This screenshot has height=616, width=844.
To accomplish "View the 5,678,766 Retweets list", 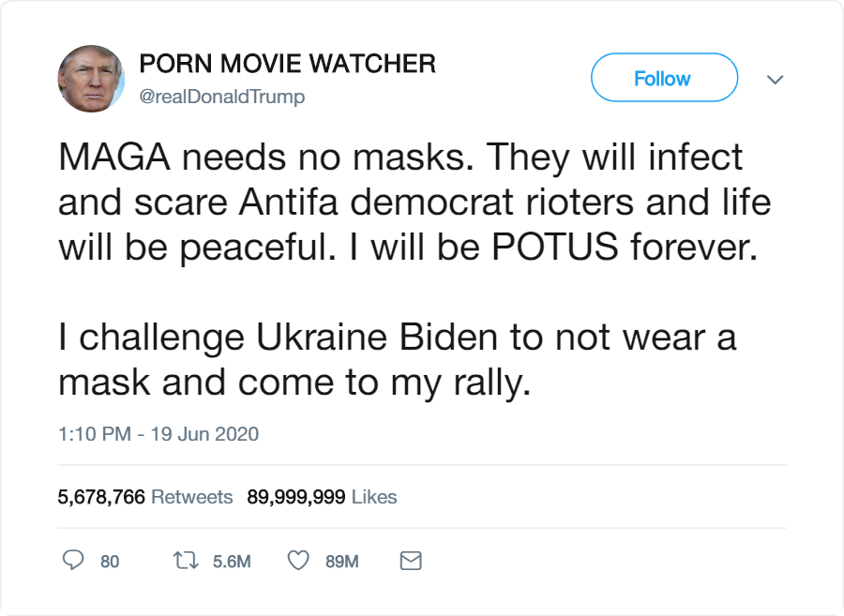I will (145, 497).
